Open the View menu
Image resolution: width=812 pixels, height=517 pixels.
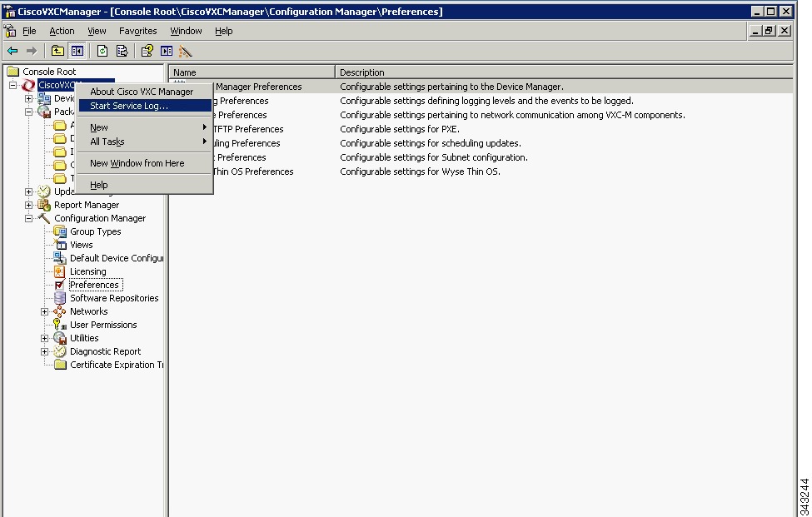pyautogui.click(x=97, y=31)
